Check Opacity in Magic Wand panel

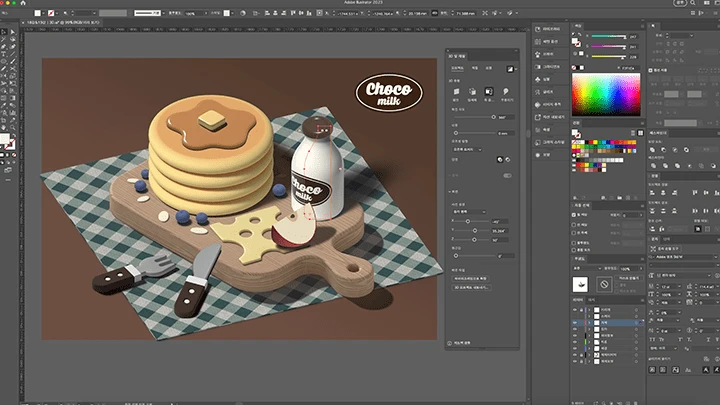click(574, 242)
